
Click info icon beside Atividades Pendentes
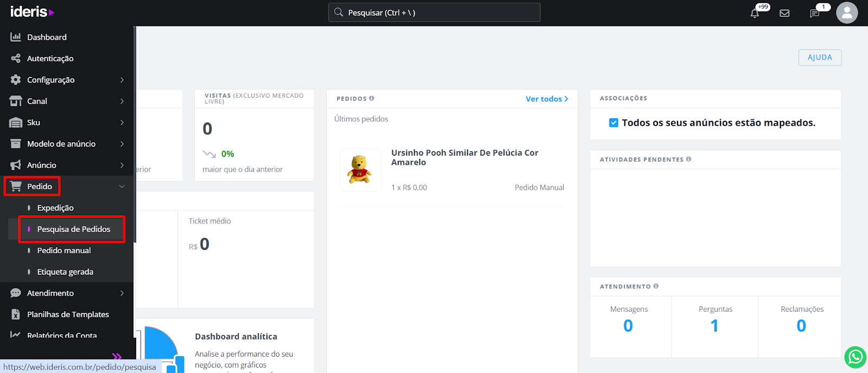pos(688,159)
